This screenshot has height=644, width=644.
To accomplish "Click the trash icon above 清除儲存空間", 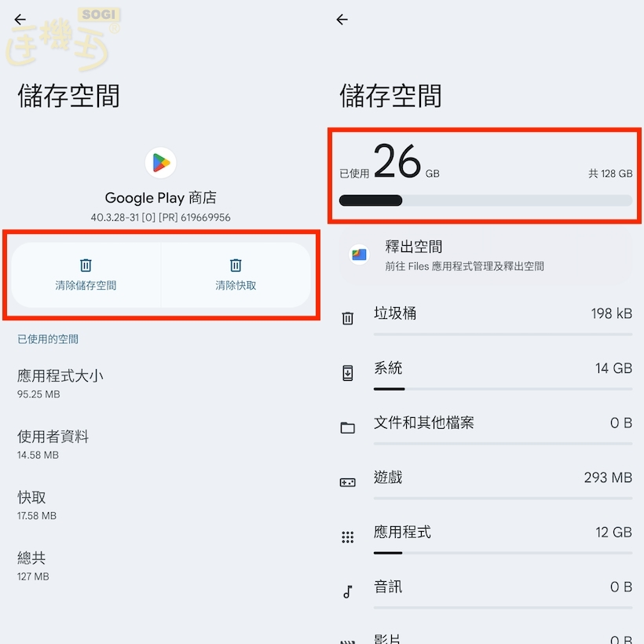I will pos(86,265).
